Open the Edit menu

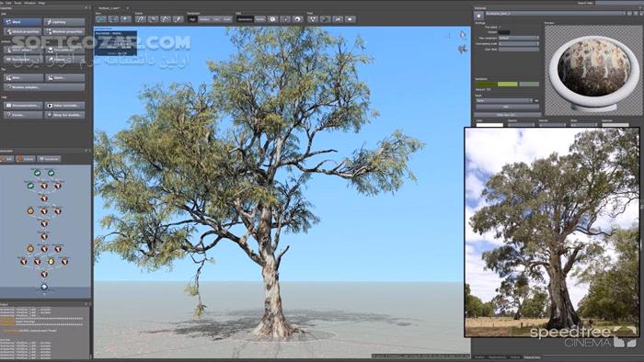(x=8, y=3)
